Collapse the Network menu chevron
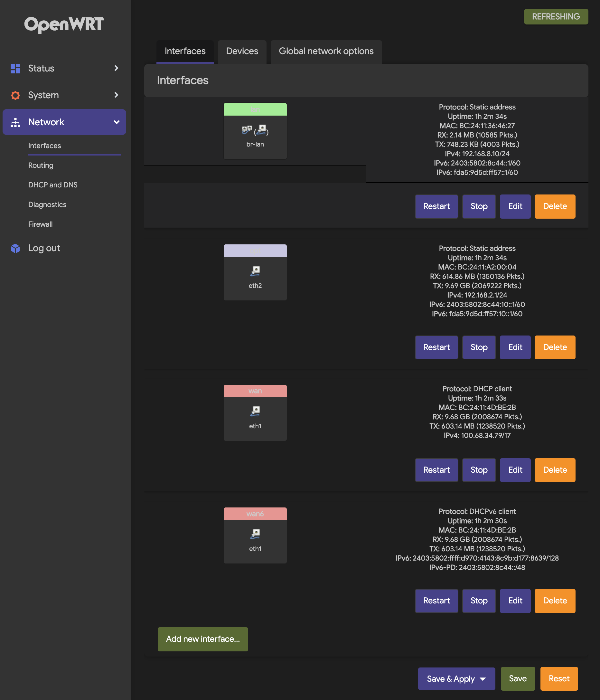Viewport: 600px width, 700px height. [117, 122]
